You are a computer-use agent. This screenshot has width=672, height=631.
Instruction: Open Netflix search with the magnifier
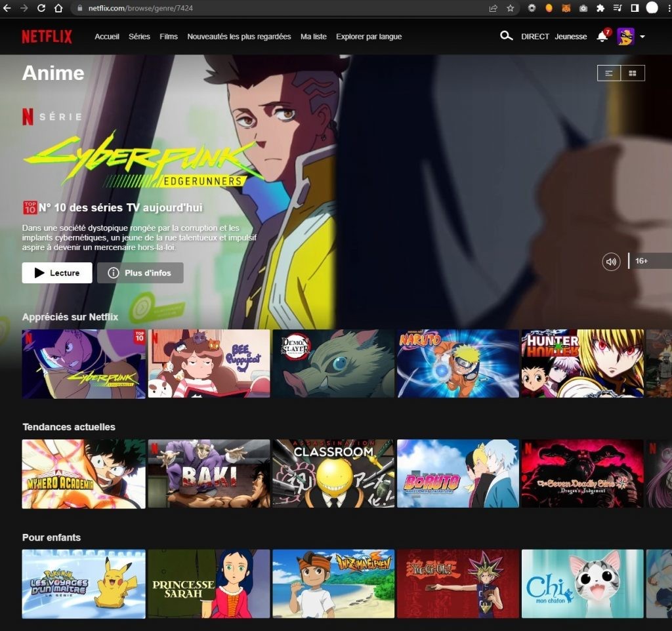coord(506,36)
